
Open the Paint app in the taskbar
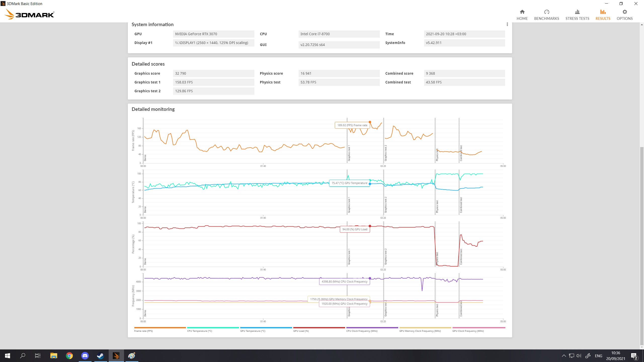click(x=132, y=356)
